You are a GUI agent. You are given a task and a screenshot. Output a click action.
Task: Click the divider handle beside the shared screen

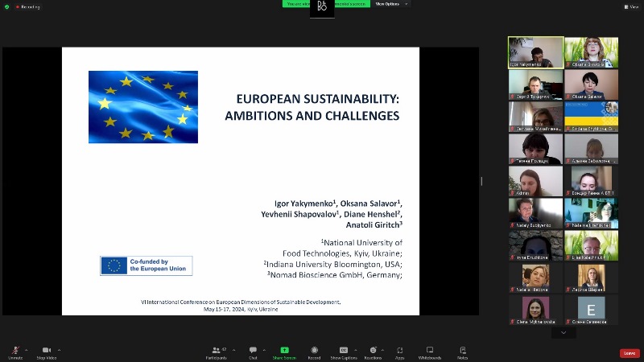(x=481, y=181)
